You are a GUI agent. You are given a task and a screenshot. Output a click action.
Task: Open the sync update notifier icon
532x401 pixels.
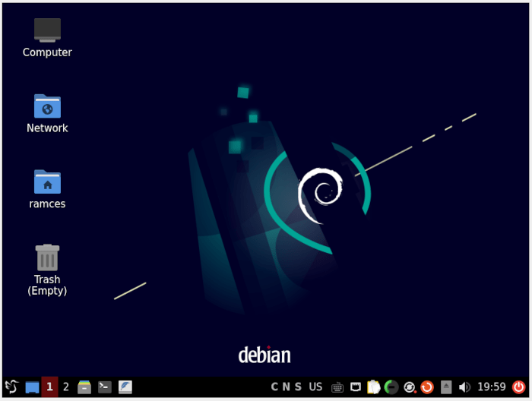pos(410,387)
